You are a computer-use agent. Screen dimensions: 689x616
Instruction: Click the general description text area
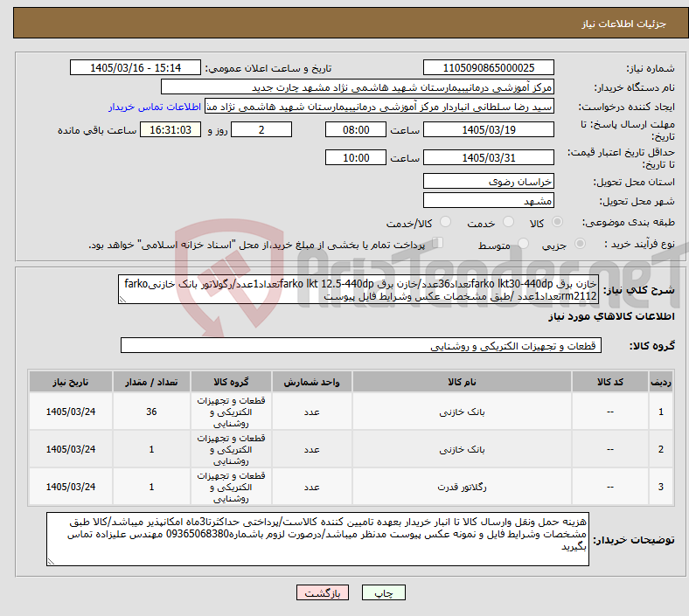tap(358, 289)
